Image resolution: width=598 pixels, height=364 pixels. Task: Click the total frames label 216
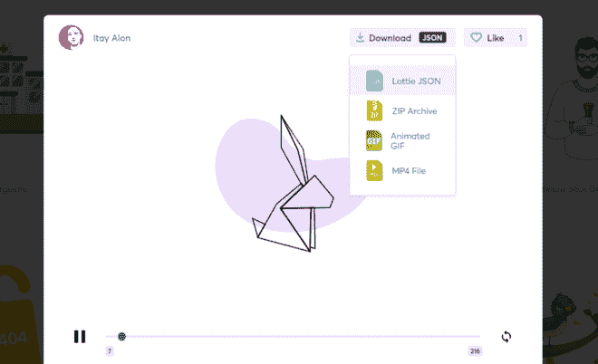coord(475,351)
